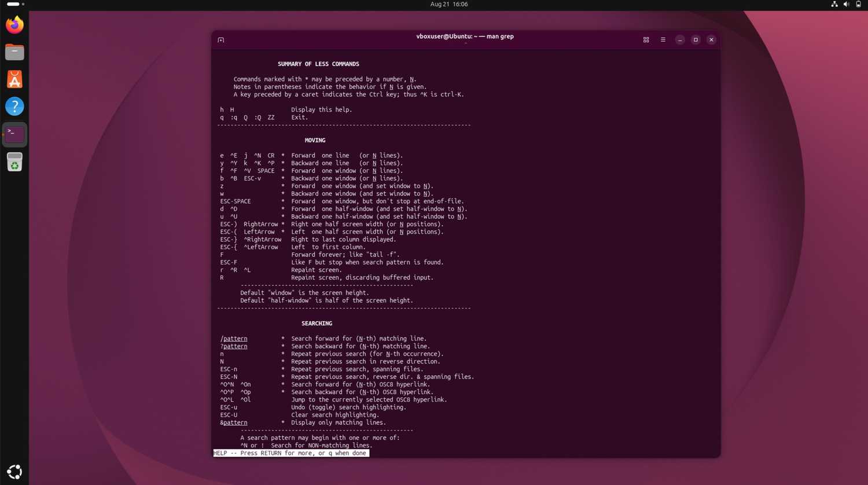Open the Activities overview pill indicator
Viewport: 868px width, 485px height.
16,4
